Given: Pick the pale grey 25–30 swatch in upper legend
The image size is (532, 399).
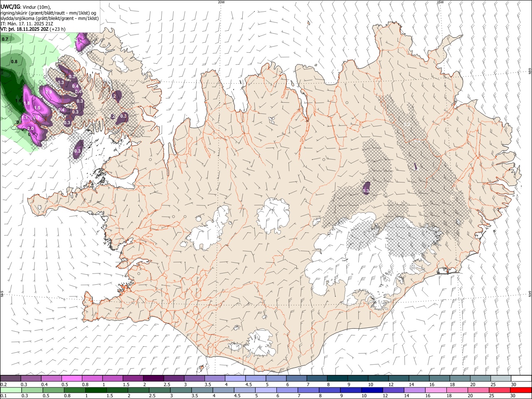Looking at the screenshot, I should (501, 378).
